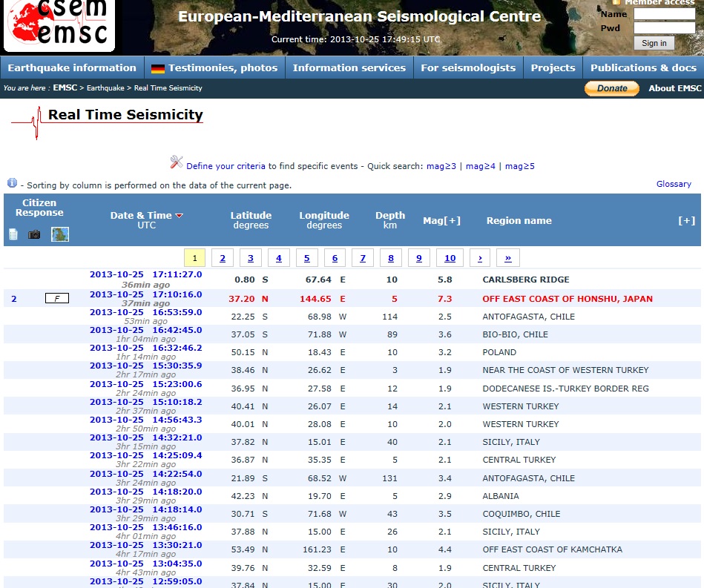The height and width of the screenshot is (588, 704).
Task: Open the Testimonies, photos menu
Action: pyautogui.click(x=214, y=67)
